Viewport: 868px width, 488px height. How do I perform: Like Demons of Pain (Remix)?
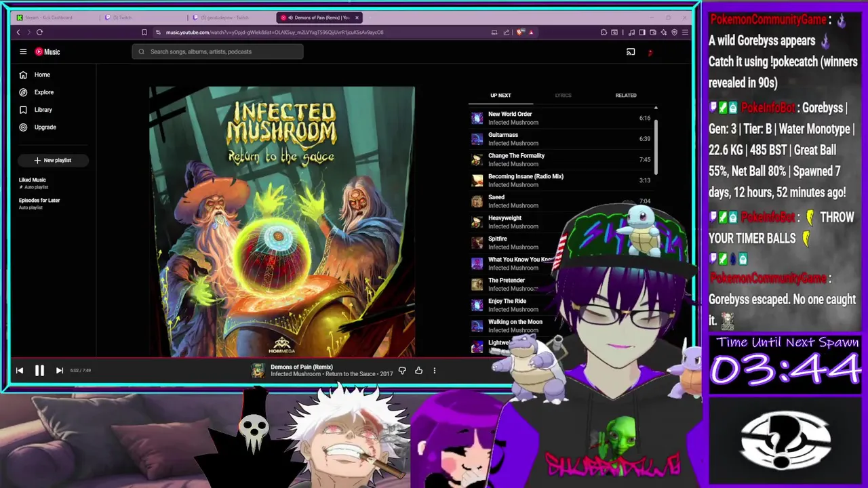click(418, 370)
